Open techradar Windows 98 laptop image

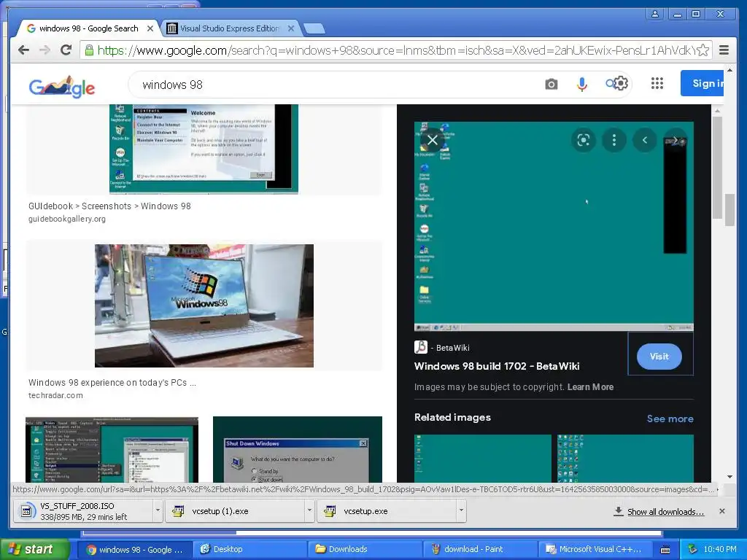click(204, 306)
